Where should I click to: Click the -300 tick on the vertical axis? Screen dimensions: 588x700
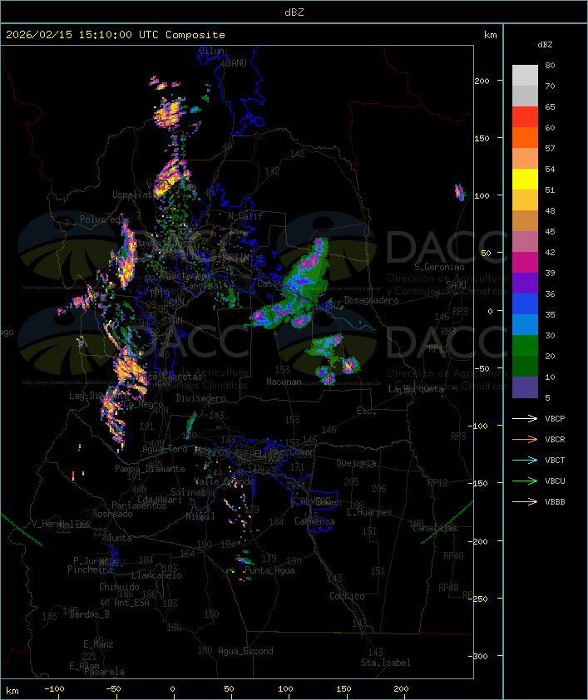point(480,656)
